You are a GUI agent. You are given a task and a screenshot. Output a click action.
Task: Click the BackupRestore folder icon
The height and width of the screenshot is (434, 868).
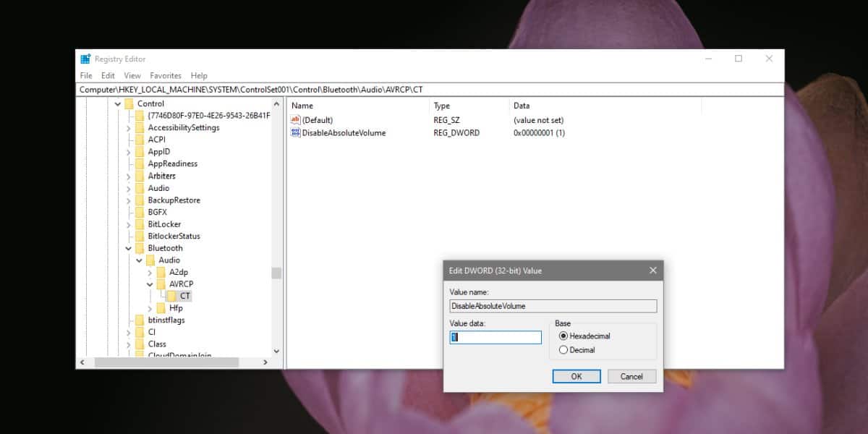pyautogui.click(x=140, y=200)
